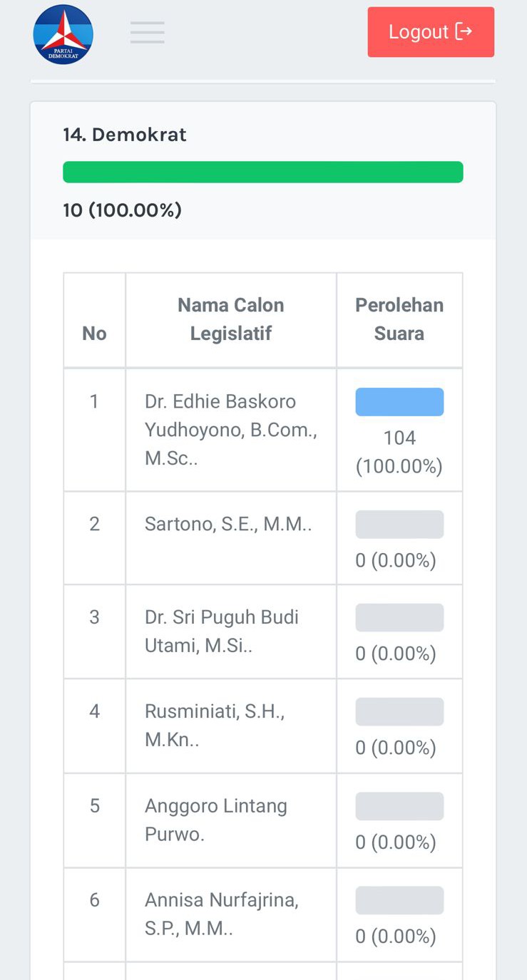Click the 'Nama Calon Legislatif' column header
The image size is (527, 980).
230,319
